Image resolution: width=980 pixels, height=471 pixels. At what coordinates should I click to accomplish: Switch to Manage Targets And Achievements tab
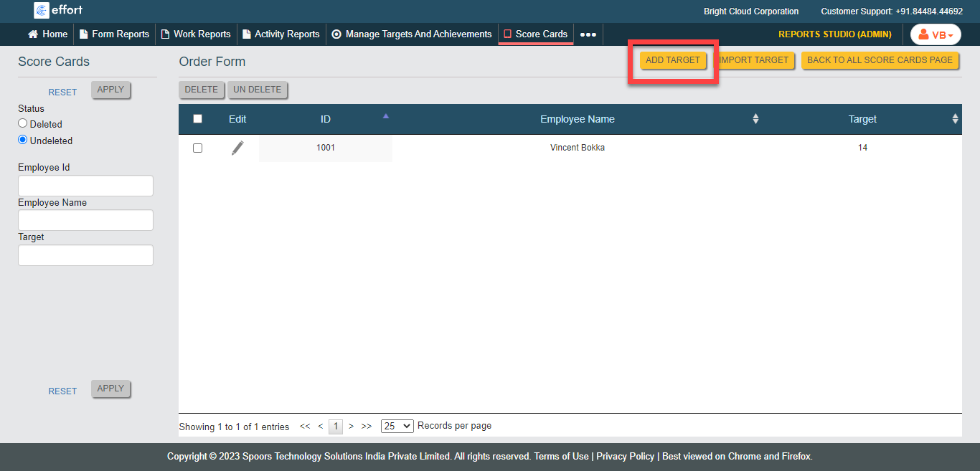(412, 34)
